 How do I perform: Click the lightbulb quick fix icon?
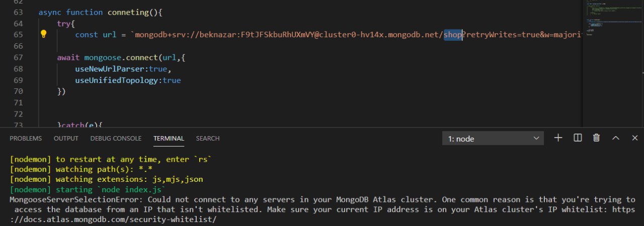coord(43,34)
